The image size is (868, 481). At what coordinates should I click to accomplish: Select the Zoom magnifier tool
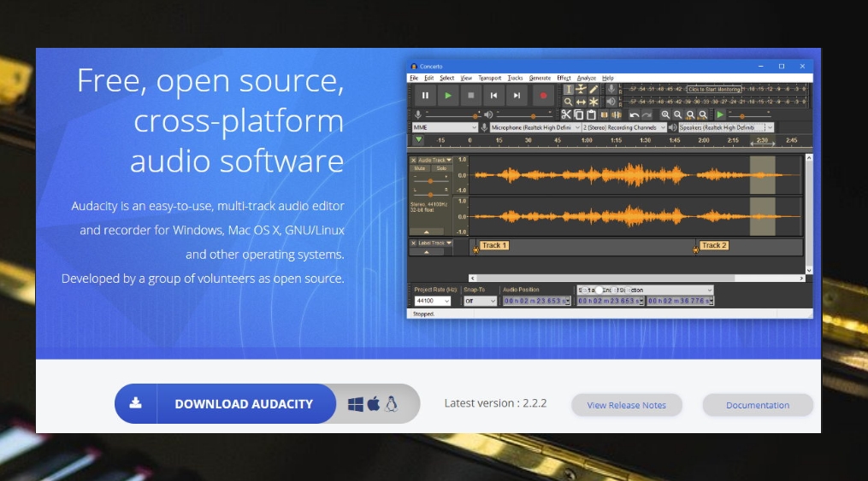[568, 103]
